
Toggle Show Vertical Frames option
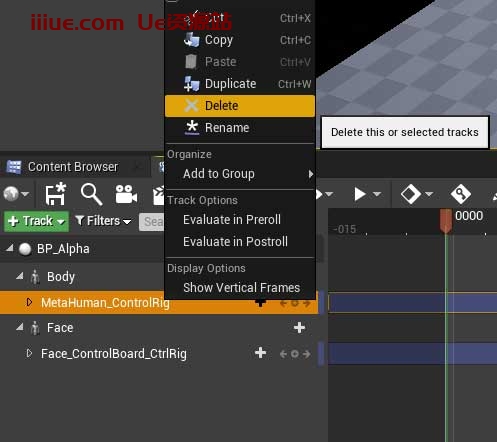(x=240, y=287)
